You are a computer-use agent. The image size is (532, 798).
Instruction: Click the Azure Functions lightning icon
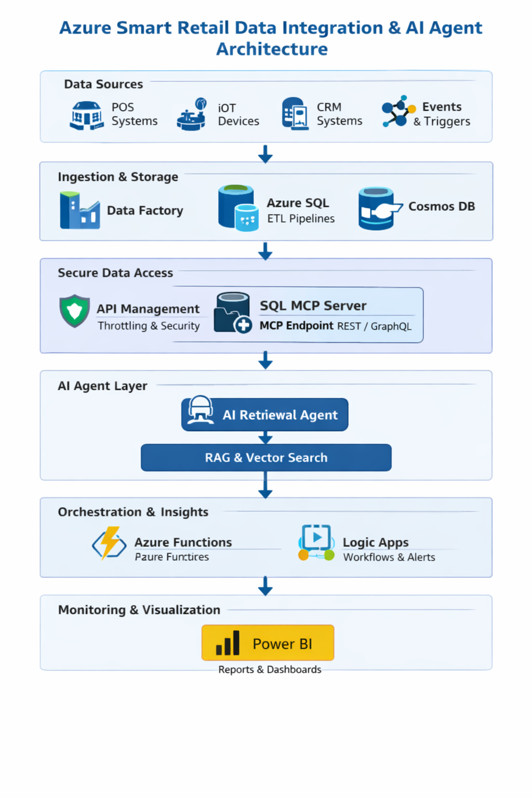109,543
